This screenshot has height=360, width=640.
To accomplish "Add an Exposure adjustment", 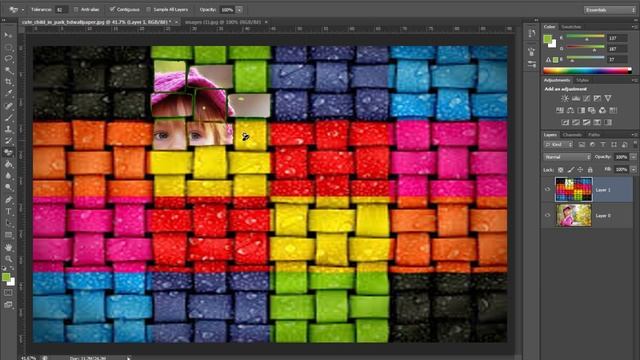I will pos(597,98).
